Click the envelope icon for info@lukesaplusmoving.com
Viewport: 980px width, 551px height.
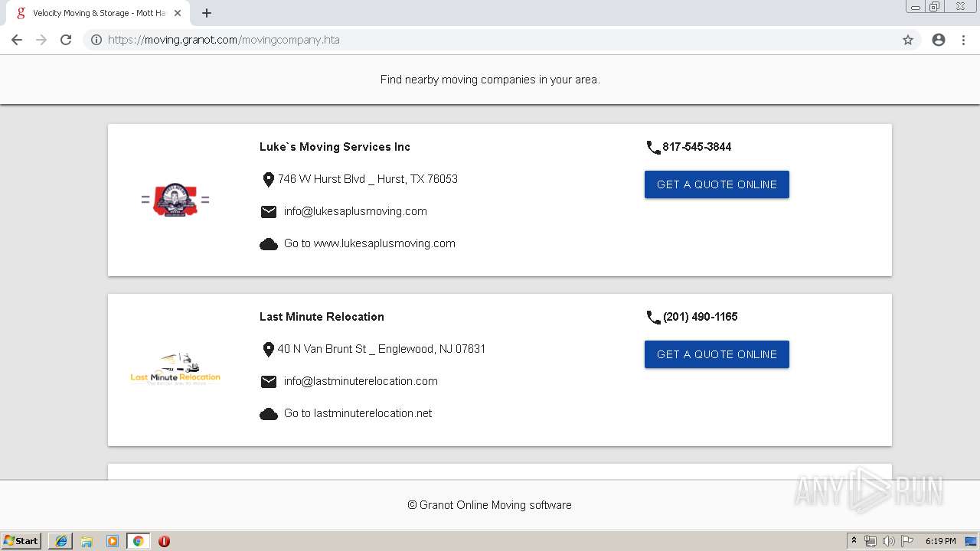click(269, 212)
